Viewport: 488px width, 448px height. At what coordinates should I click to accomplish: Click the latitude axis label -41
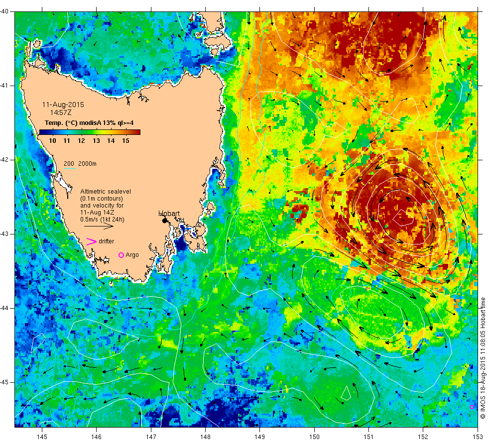(4, 86)
